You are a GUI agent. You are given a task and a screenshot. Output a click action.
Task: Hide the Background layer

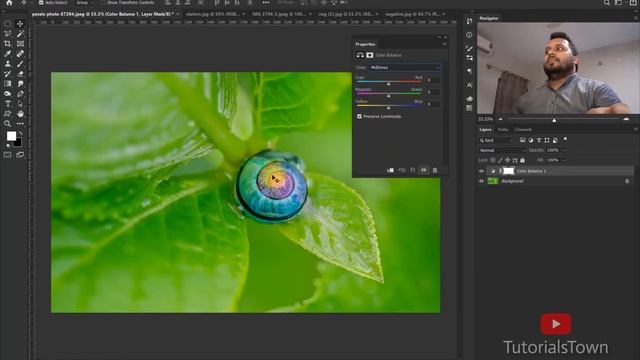click(482, 181)
